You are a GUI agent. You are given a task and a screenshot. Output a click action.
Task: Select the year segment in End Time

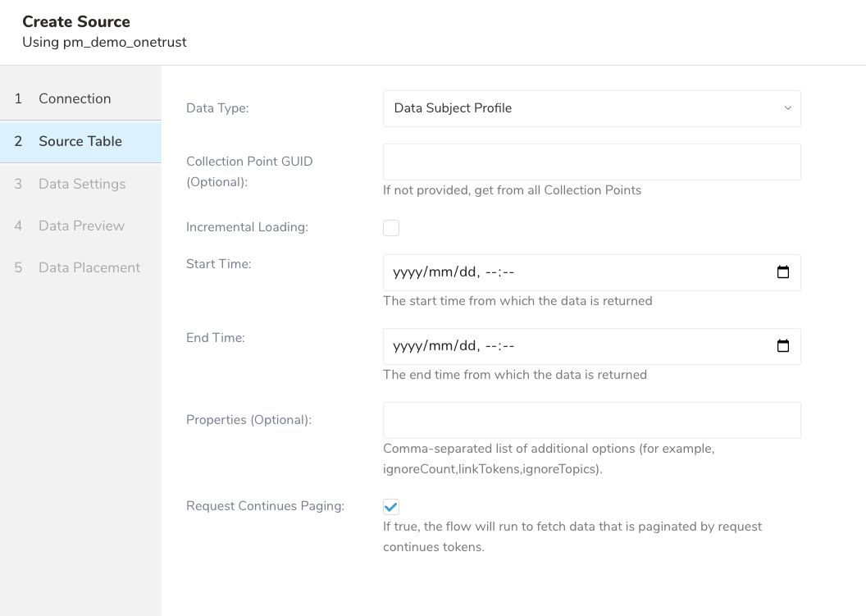click(408, 346)
